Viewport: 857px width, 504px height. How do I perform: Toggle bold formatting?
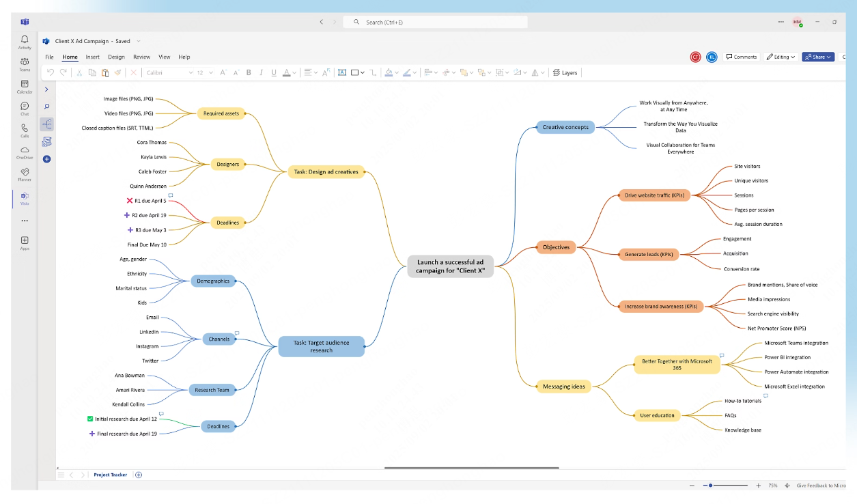249,72
